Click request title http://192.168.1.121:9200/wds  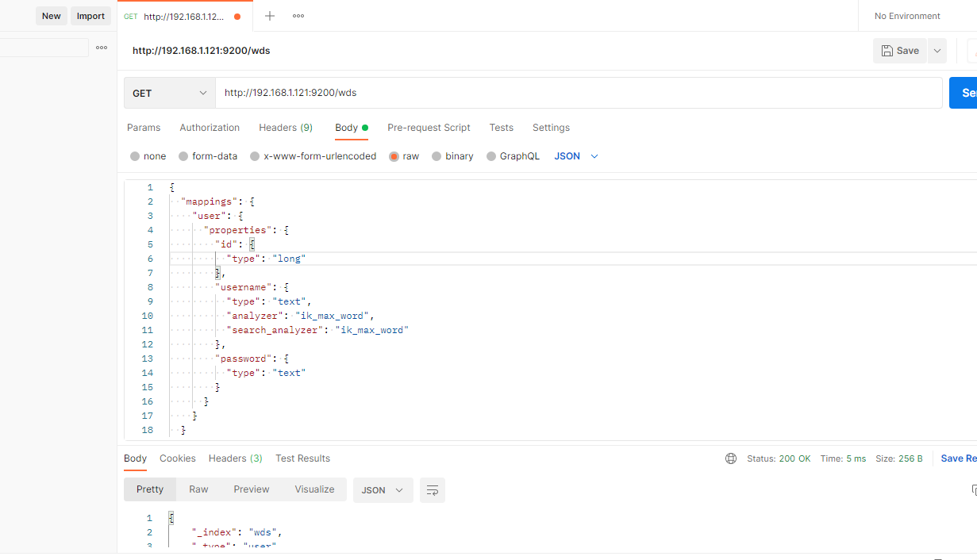(x=202, y=51)
